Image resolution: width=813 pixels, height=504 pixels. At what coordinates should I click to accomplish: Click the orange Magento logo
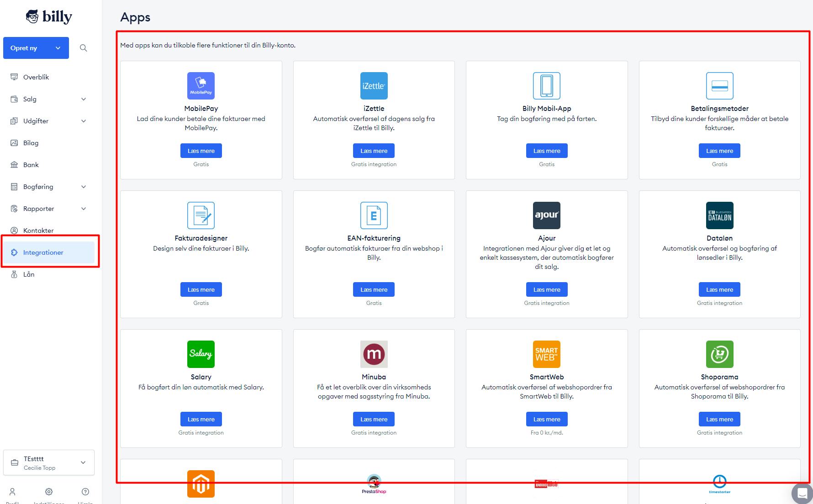[x=201, y=484]
